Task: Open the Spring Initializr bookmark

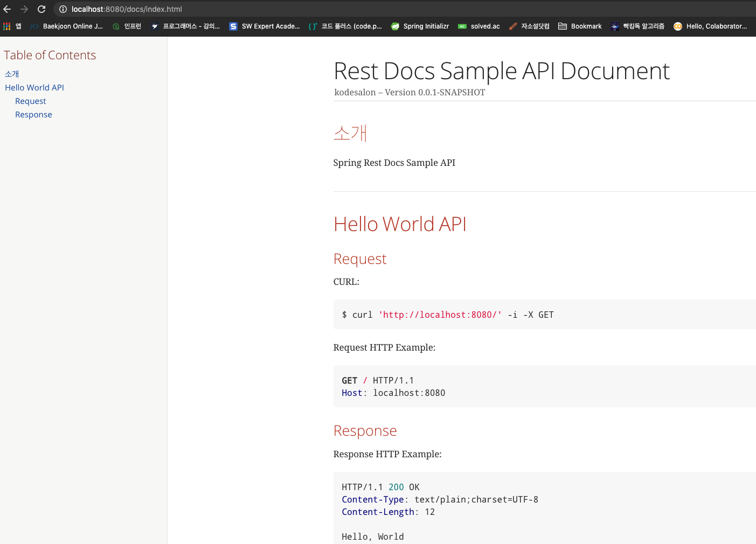Action: (420, 26)
